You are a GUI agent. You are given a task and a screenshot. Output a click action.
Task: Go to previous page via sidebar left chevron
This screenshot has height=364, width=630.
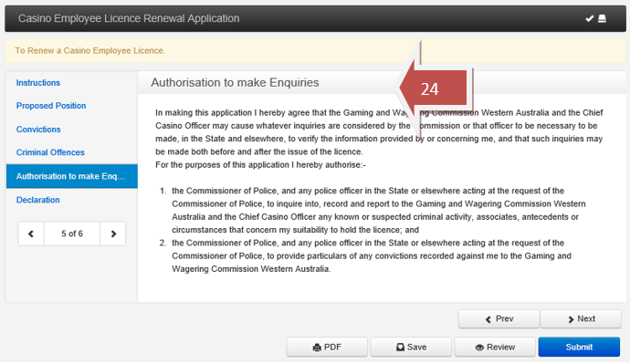31,234
